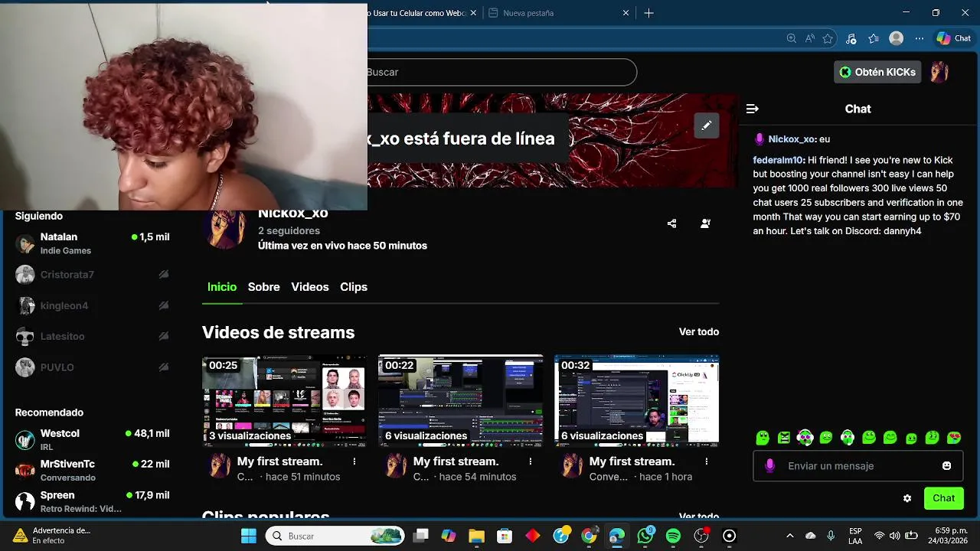Click federalm10 username in chat
The width and height of the screenshot is (980, 551).
pyautogui.click(x=778, y=160)
